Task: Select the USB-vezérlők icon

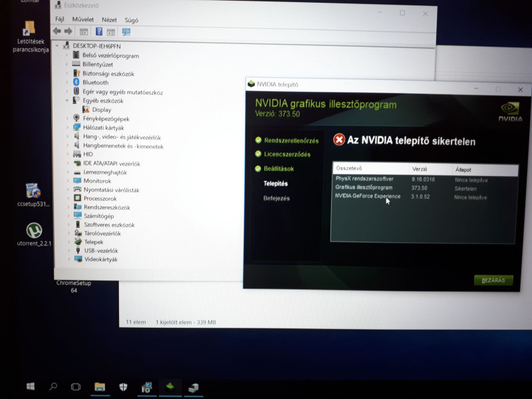Action: coord(78,250)
